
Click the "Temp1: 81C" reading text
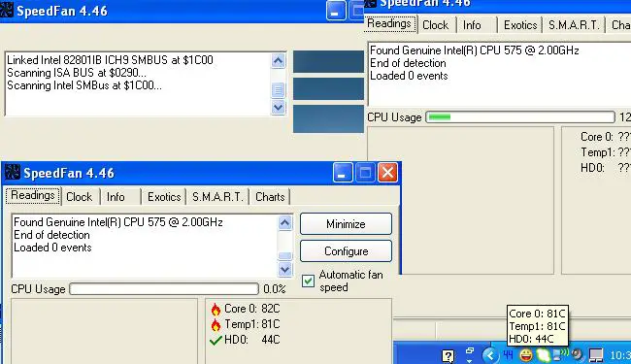pyautogui.click(x=252, y=324)
